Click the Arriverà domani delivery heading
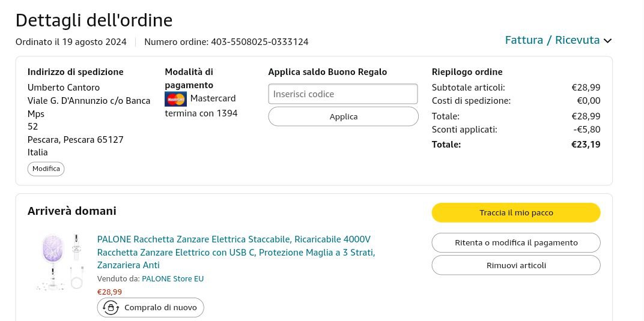The height and width of the screenshot is (321, 644). 72,211
